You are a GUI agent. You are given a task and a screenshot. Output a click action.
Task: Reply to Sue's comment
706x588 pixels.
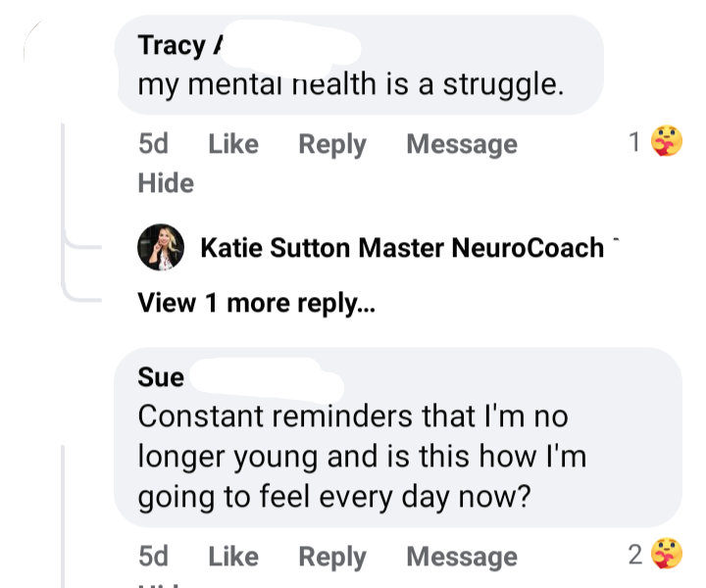[331, 557]
